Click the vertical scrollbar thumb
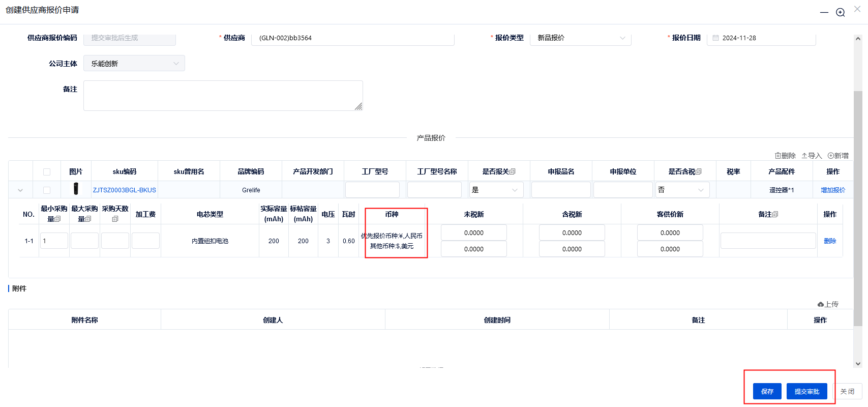Viewport: 868px width, 407px height. pyautogui.click(x=858, y=209)
